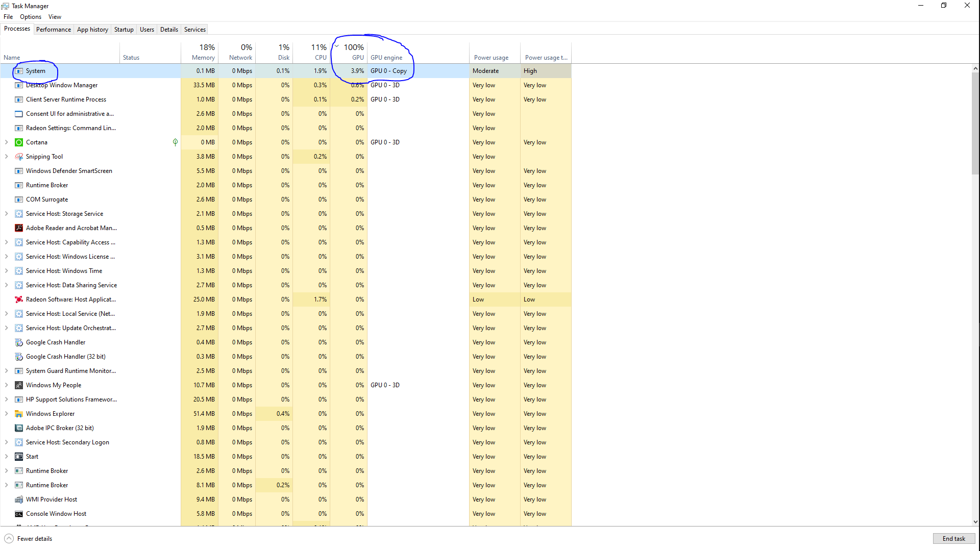980x551 pixels.
Task: Switch to the Users tab
Action: tap(147, 30)
